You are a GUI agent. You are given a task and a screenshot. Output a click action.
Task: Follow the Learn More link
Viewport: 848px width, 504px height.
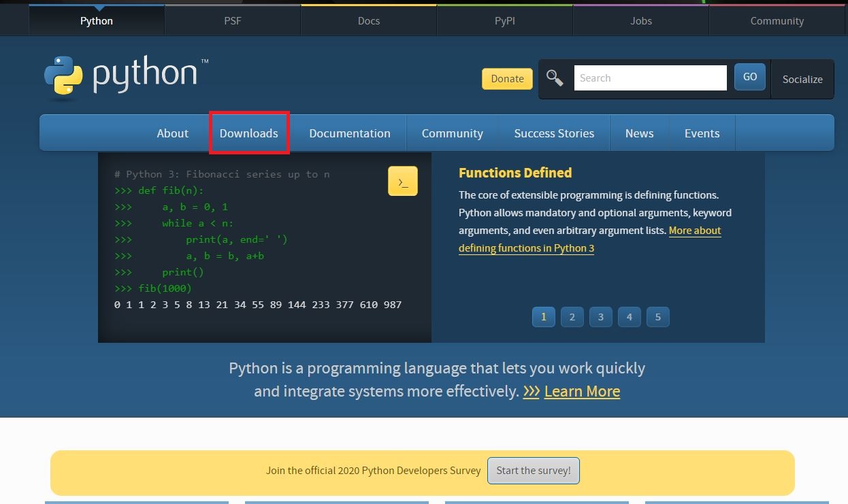point(582,391)
